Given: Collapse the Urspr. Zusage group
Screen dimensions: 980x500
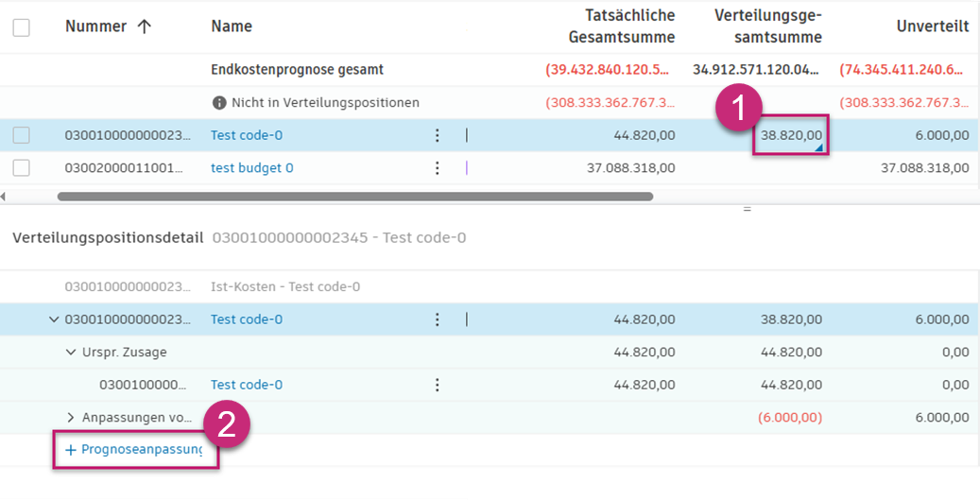Looking at the screenshot, I should tap(71, 353).
